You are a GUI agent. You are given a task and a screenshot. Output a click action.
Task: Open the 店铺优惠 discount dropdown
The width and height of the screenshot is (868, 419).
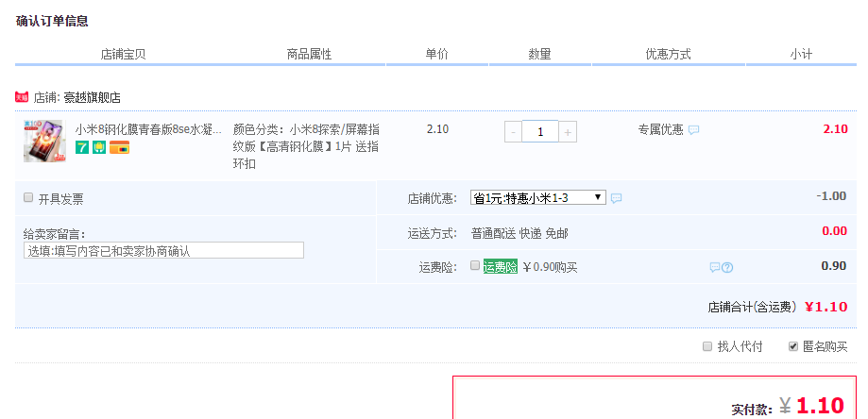click(538, 197)
